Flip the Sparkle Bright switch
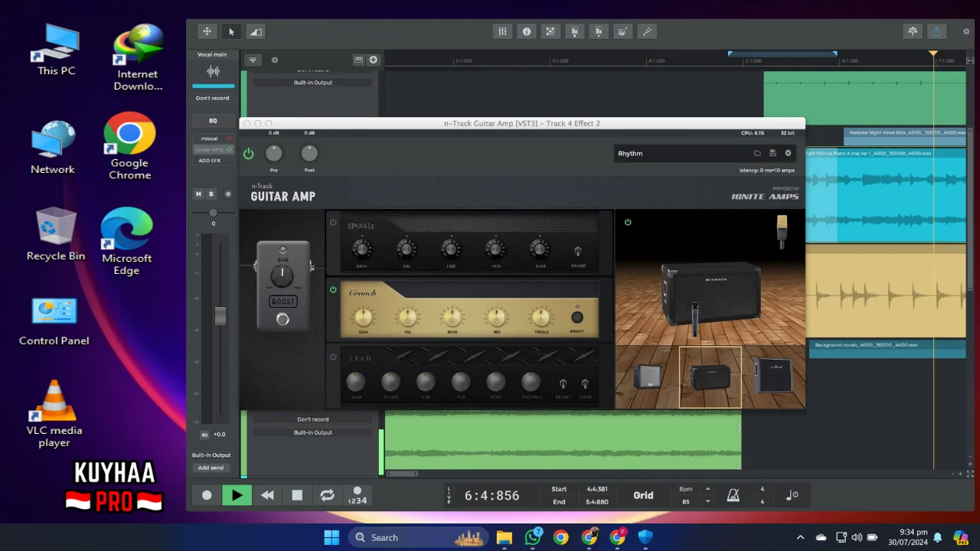Viewport: 980px width, 551px height. pos(577,251)
